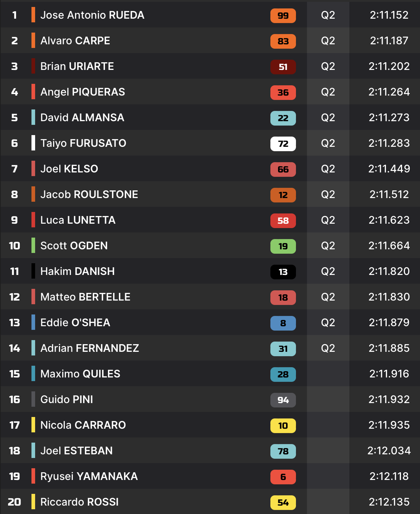Click the lap time 2:11.152
Screen dimensions: 420x514
tap(389, 15)
